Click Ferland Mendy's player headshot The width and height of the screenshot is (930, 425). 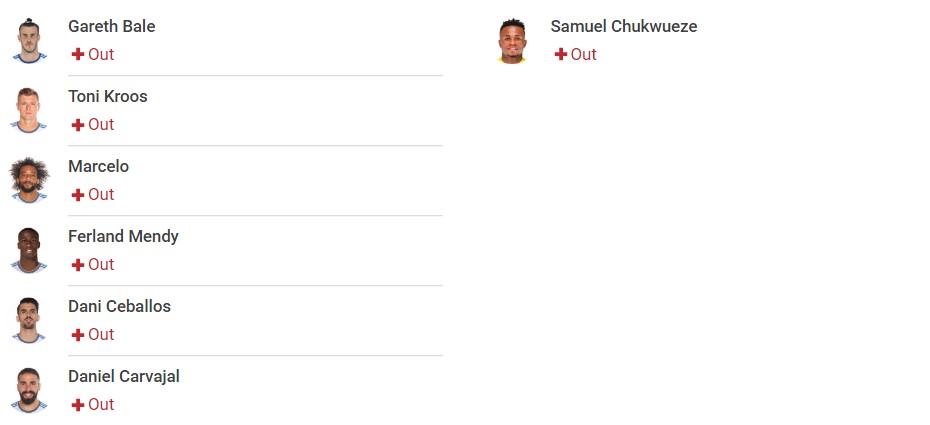28,250
